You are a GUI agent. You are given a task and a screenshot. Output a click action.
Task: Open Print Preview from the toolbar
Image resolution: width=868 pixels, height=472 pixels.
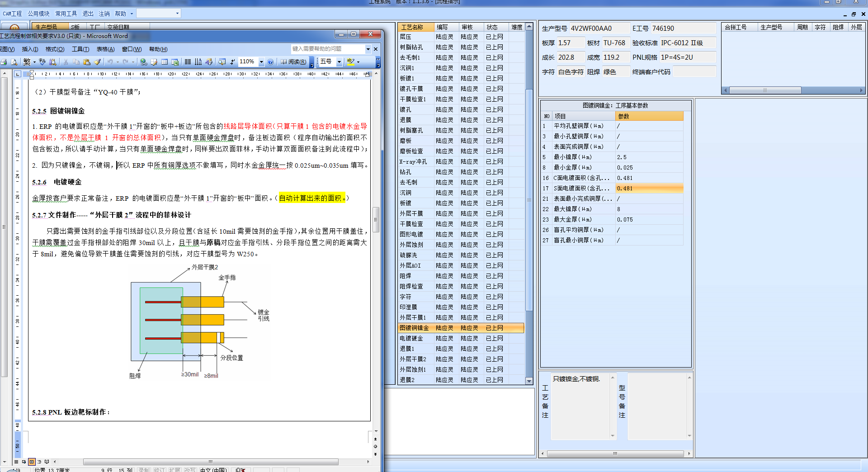[x=14, y=62]
